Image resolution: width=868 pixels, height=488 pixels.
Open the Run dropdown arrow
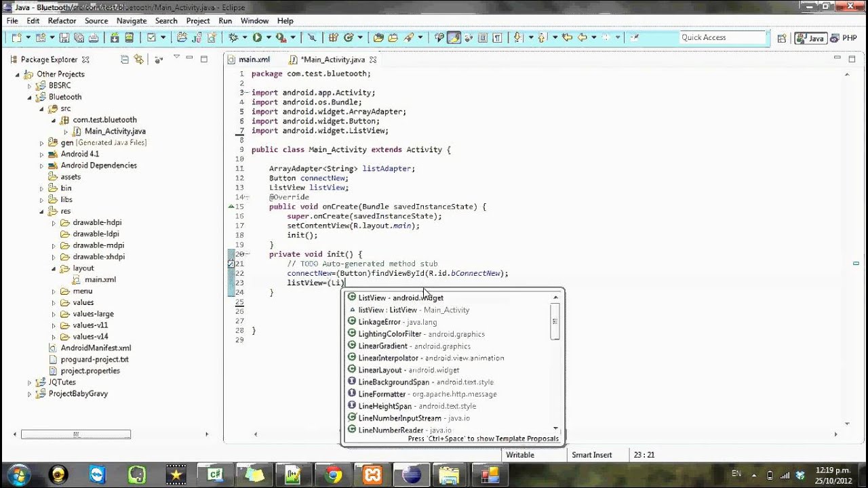point(269,38)
